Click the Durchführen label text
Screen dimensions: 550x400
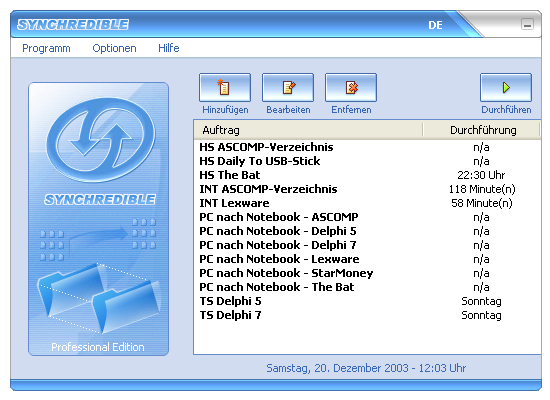(506, 110)
